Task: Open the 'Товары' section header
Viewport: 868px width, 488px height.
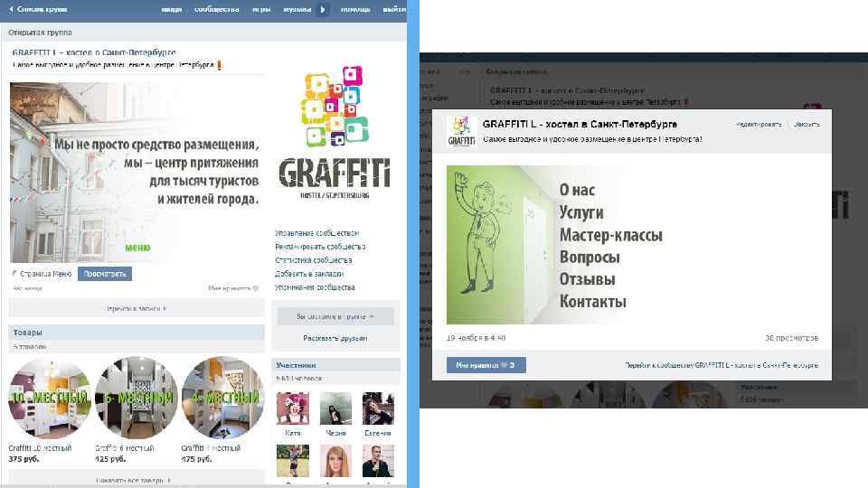Action: click(x=137, y=333)
